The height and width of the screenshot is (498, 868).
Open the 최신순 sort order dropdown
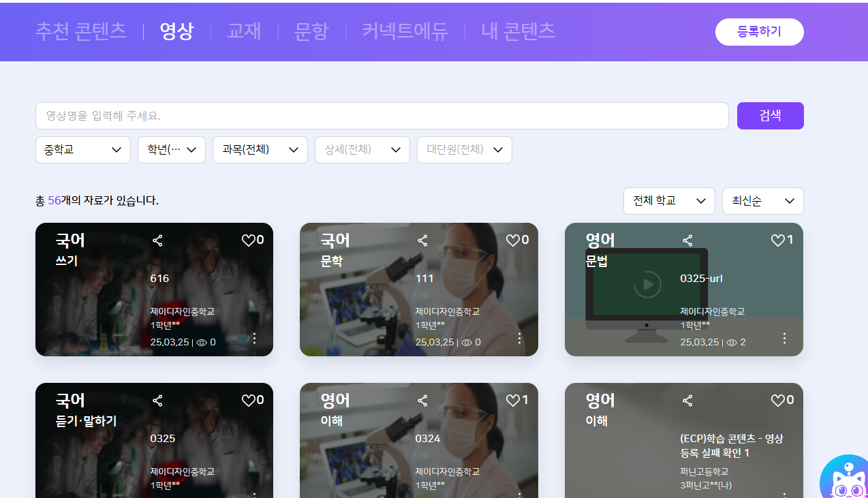[x=762, y=201]
